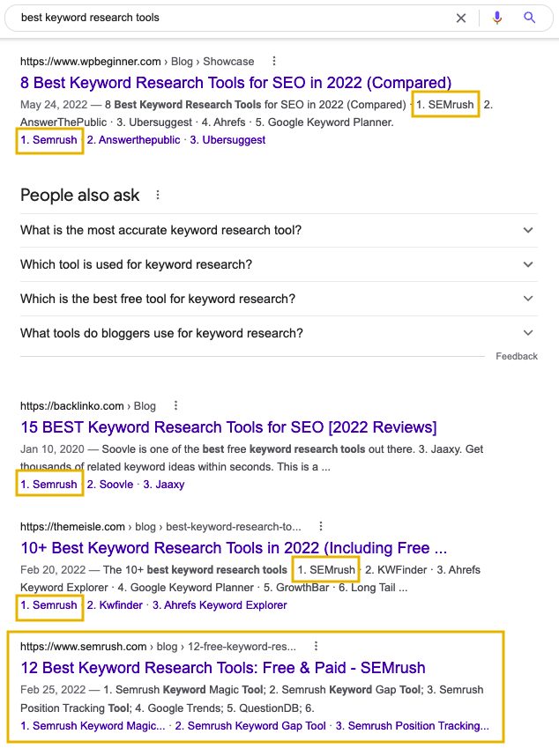Viewport: 559px width, 756px height.
Task: Click the www.semrush.com breadcrumb URL
Action: tap(158, 647)
